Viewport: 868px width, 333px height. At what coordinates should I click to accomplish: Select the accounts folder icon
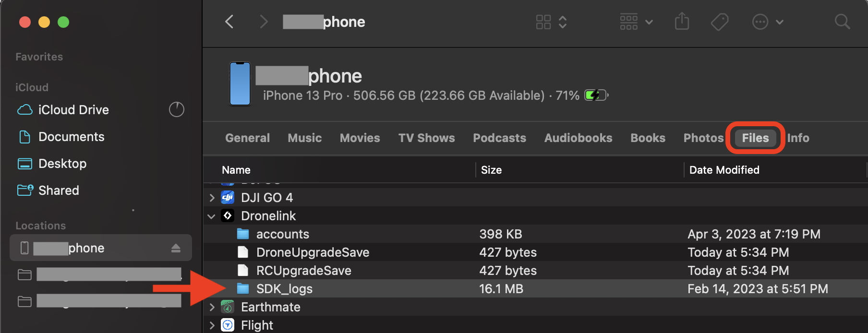tap(243, 234)
